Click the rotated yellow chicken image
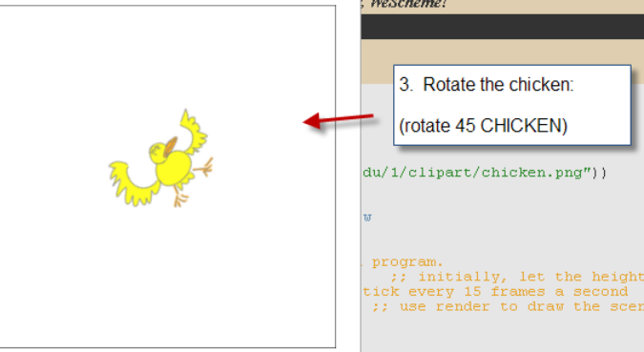The width and height of the screenshot is (644, 352). (x=160, y=158)
